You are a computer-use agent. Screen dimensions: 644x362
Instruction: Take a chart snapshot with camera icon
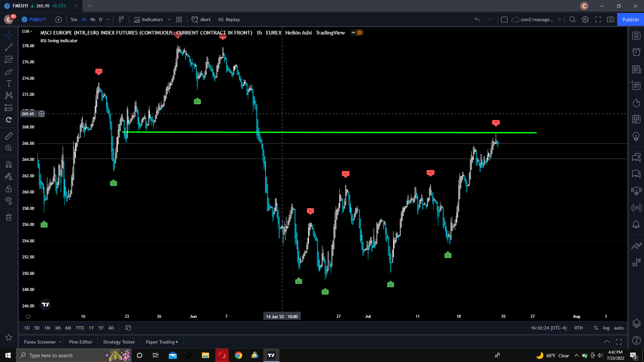coord(610,19)
